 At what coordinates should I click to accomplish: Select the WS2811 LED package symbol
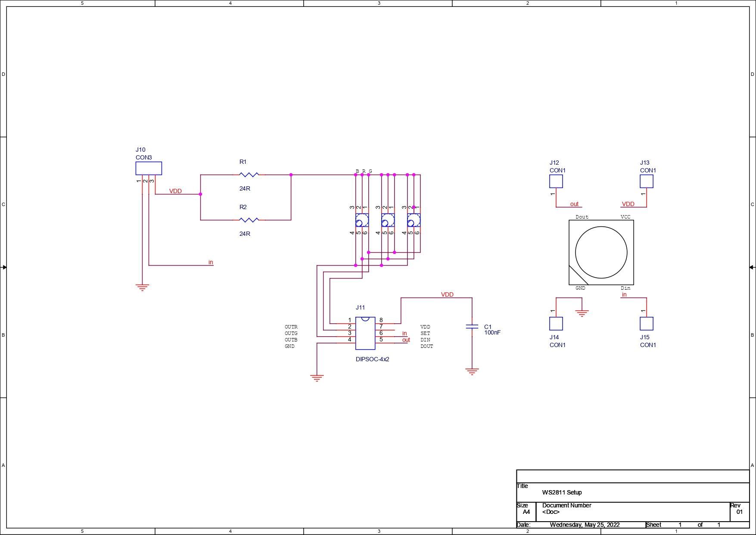602,253
